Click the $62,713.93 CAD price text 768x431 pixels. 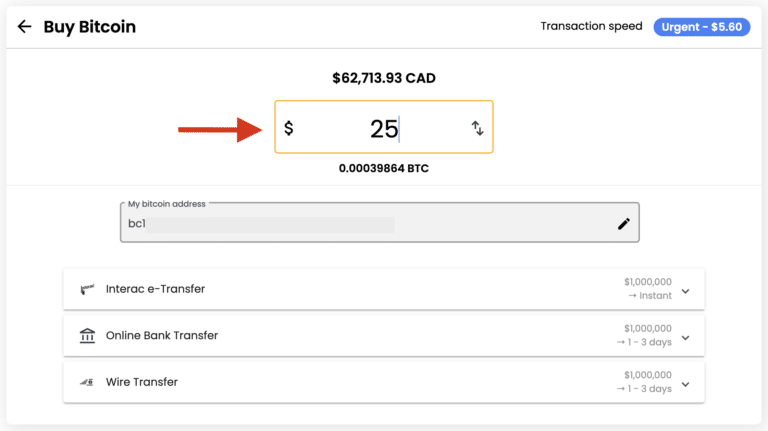pos(384,78)
